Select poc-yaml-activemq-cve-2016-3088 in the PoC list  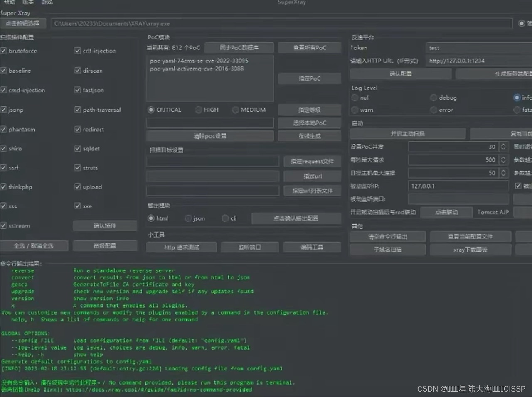click(x=197, y=69)
